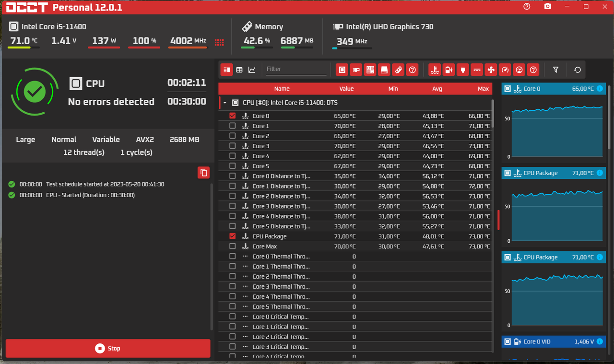Screen dimensions: 614x364
Task: Toggle the motherboard hardware filter icon
Action: pyautogui.click(x=370, y=70)
